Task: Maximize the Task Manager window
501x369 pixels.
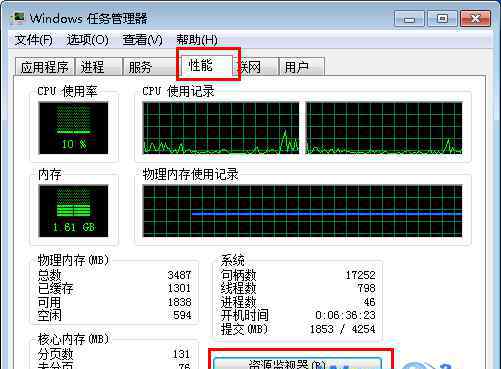Action: click(442, 19)
